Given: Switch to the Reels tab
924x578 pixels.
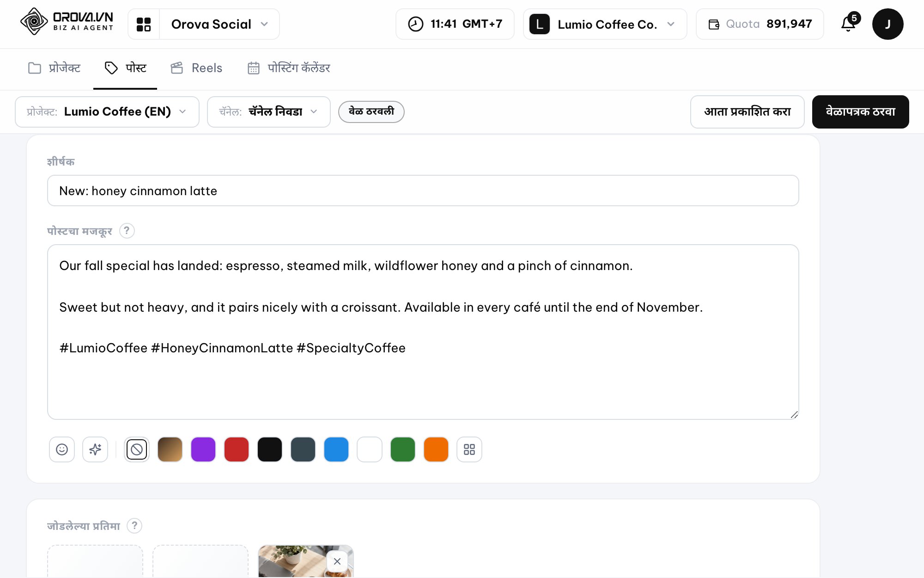Looking at the screenshot, I should [196, 68].
